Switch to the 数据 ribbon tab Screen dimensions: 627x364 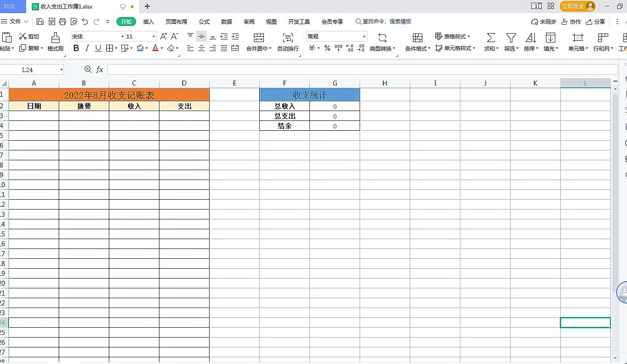click(227, 21)
